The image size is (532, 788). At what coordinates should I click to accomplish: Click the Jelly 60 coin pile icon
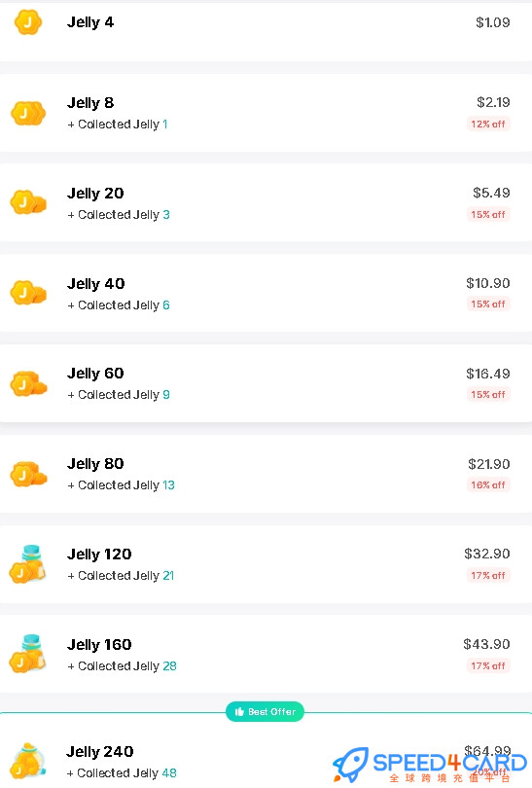28,384
